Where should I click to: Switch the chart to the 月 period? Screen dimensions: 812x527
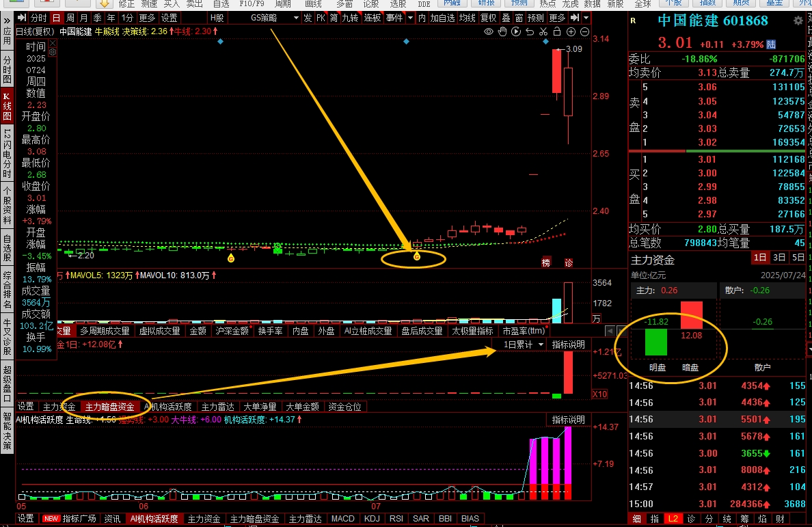(x=84, y=18)
